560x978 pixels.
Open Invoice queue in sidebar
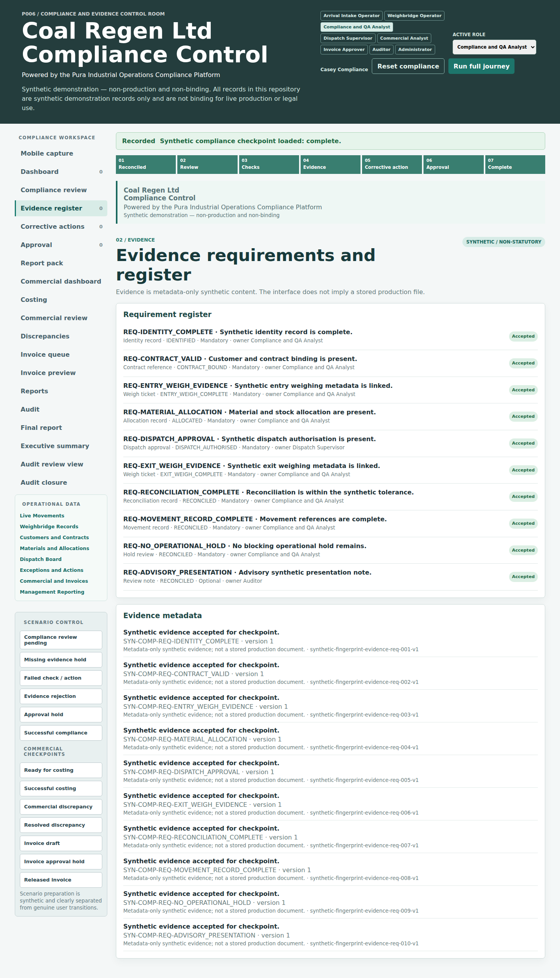pyautogui.click(x=61, y=354)
